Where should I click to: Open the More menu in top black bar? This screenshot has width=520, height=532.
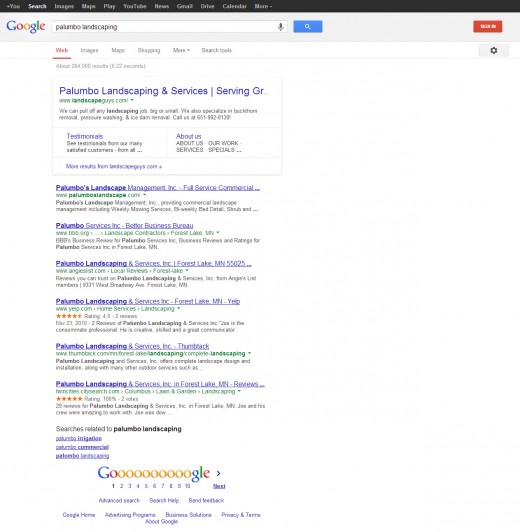pyautogui.click(x=263, y=6)
